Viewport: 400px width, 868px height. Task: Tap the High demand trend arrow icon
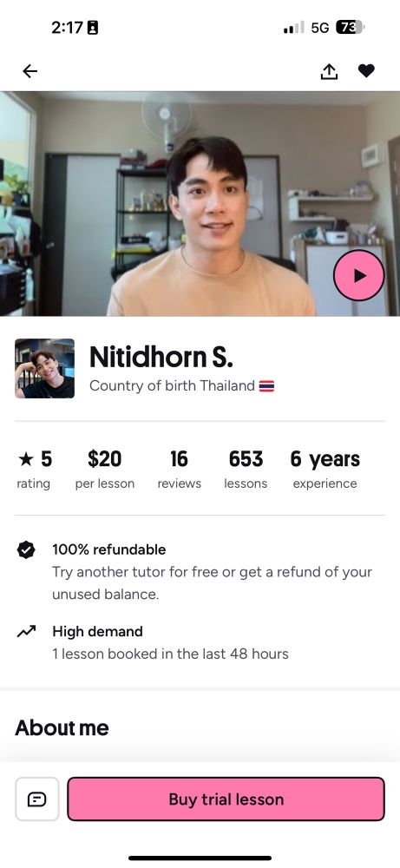pyautogui.click(x=26, y=632)
